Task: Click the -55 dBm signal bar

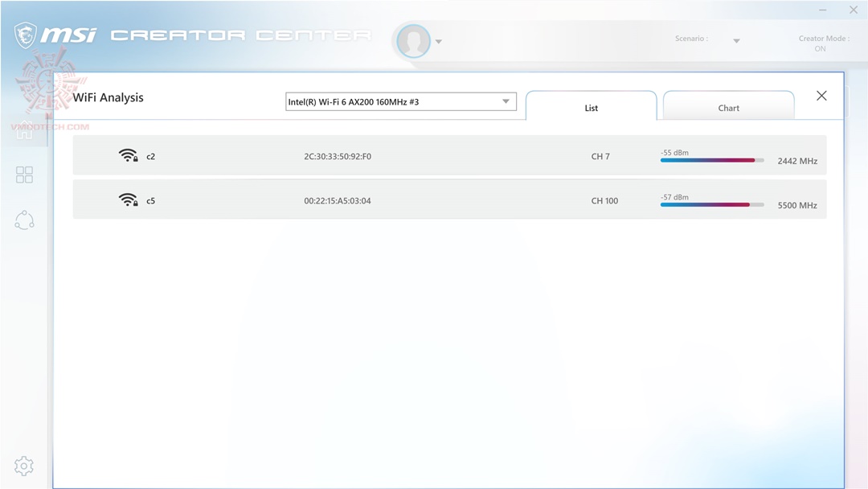Action: (x=712, y=160)
